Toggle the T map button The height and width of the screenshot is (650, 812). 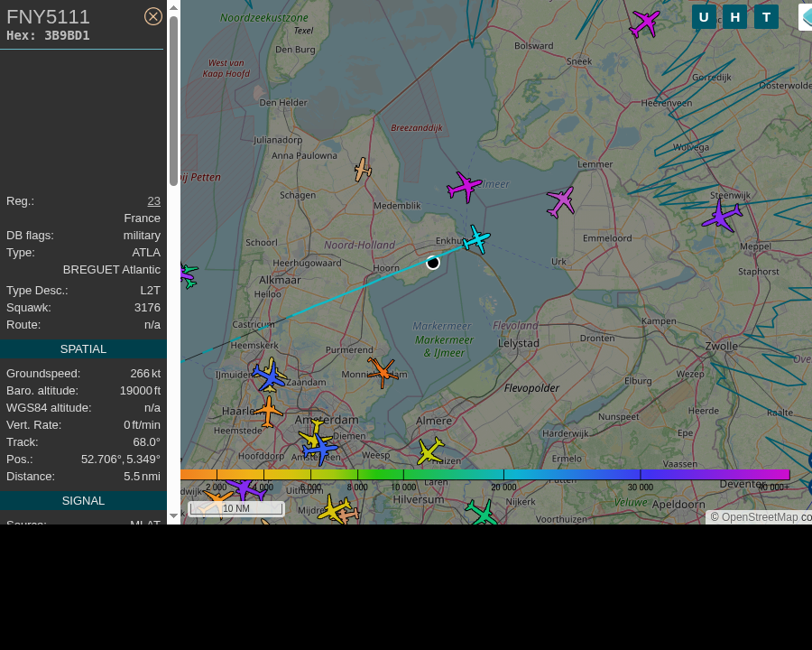click(766, 17)
